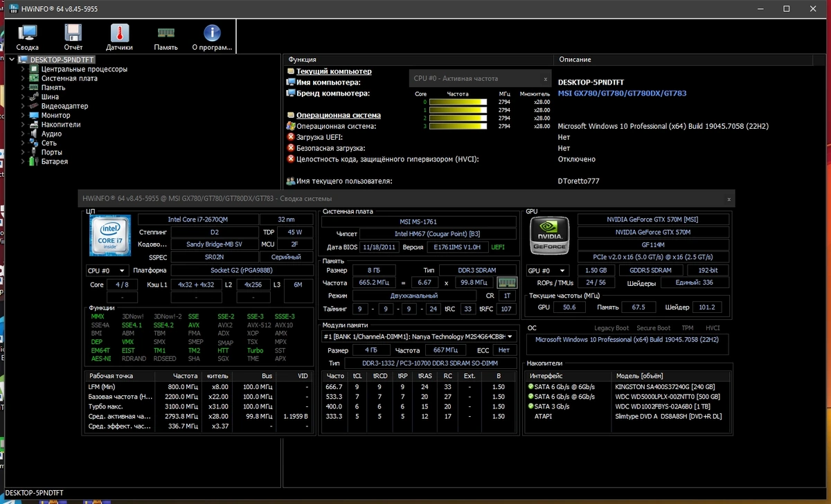Click the Операционная система heading link
Screen dimensions: 831x504
click(339, 116)
